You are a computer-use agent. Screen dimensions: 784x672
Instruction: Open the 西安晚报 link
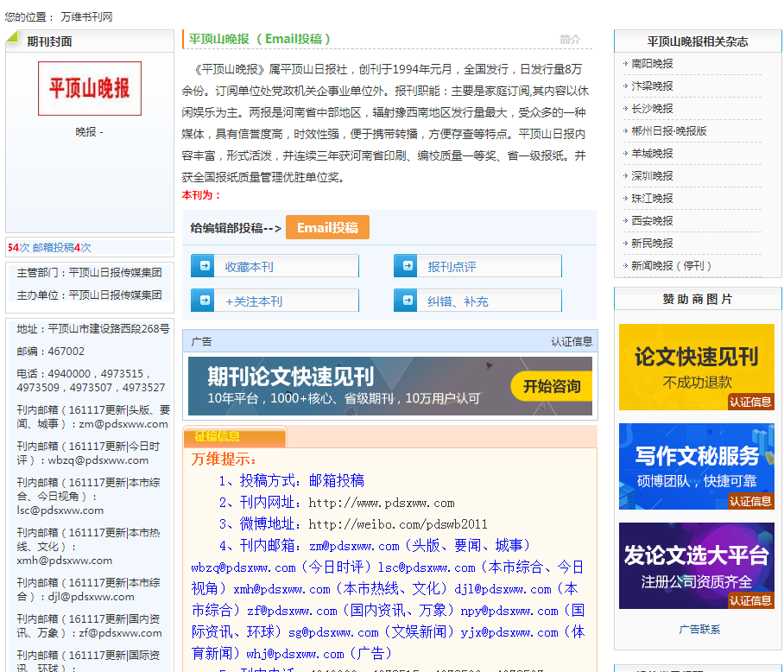coord(652,221)
